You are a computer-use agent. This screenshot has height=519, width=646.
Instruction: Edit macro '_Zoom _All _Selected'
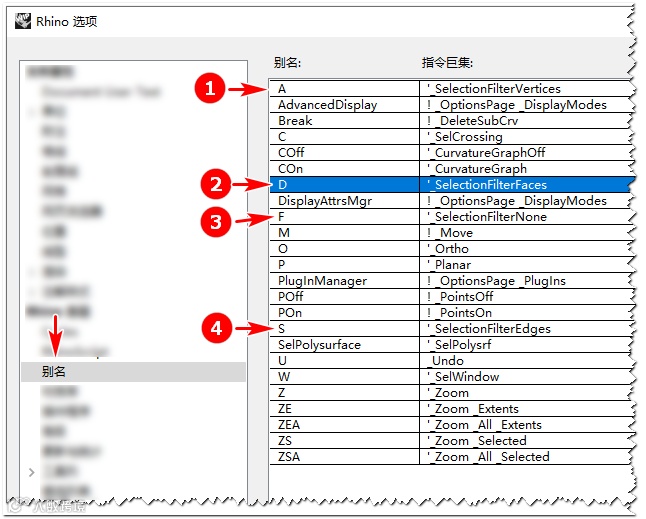(x=525, y=457)
